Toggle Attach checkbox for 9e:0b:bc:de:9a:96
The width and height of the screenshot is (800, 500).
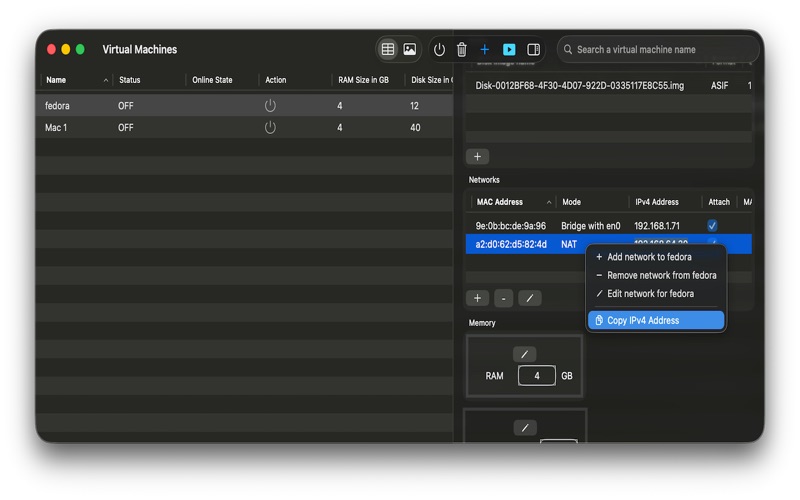click(712, 226)
